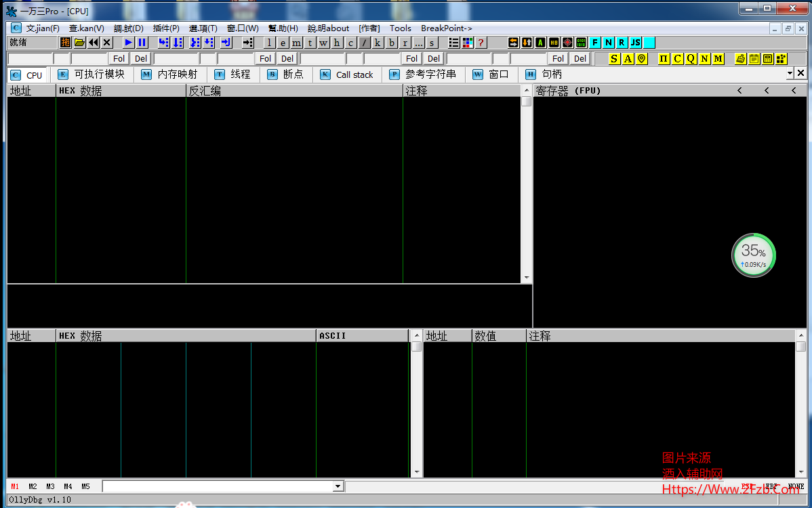Switch to the M3 memory toggle
The width and height of the screenshot is (812, 508).
point(50,486)
